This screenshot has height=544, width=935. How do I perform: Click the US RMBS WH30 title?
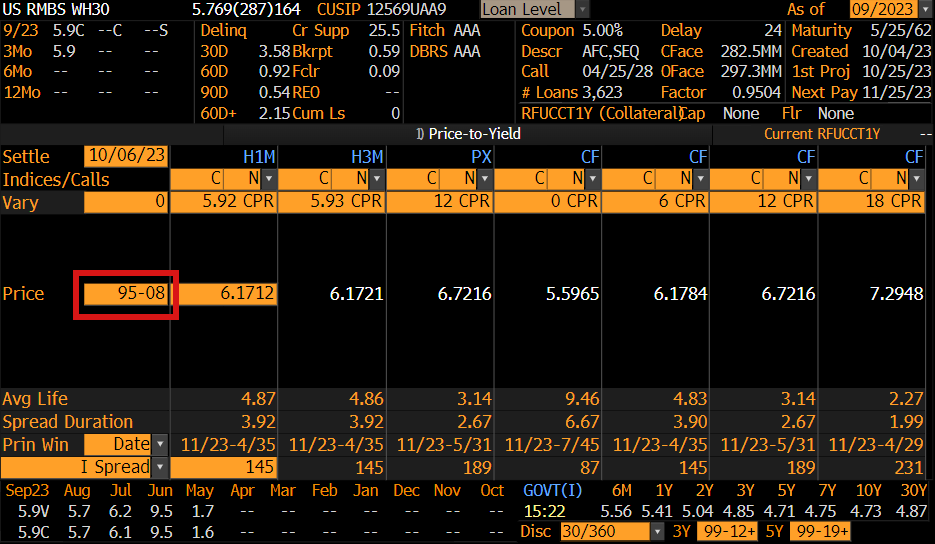(x=56, y=9)
